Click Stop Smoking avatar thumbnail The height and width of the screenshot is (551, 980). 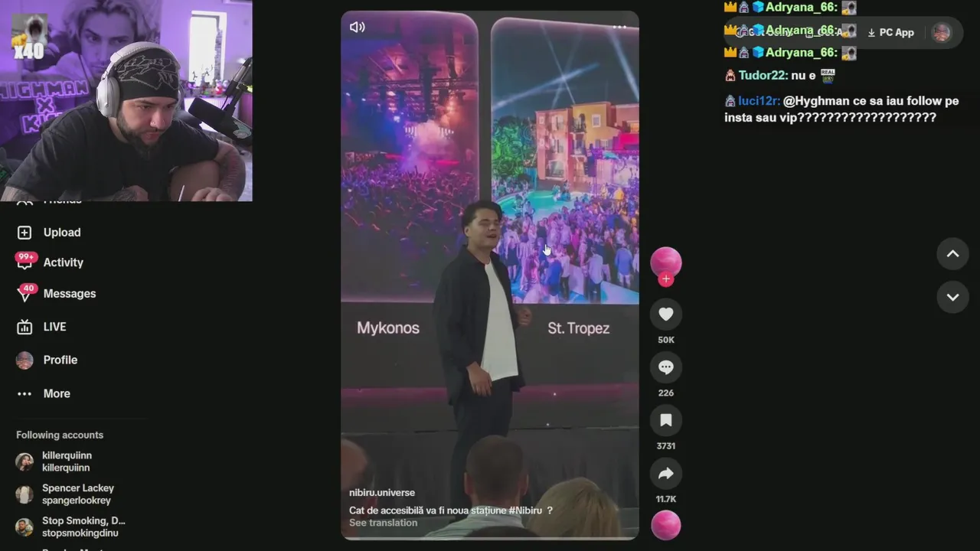(24, 527)
